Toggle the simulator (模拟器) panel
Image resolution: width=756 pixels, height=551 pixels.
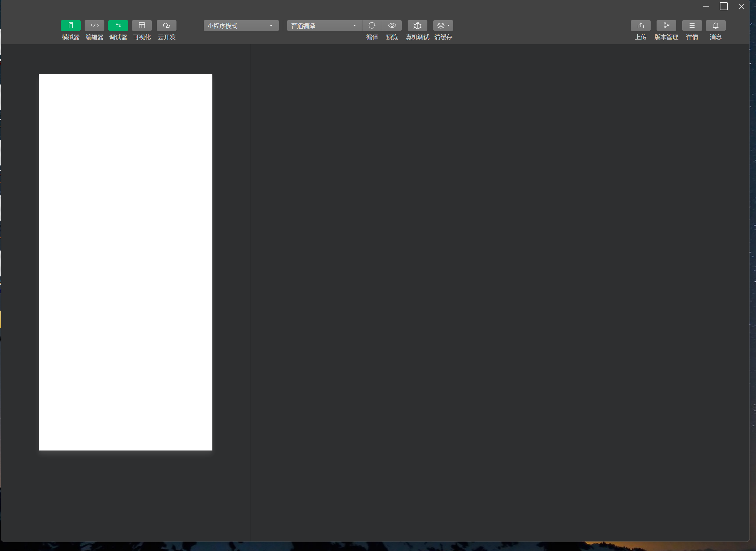(71, 26)
